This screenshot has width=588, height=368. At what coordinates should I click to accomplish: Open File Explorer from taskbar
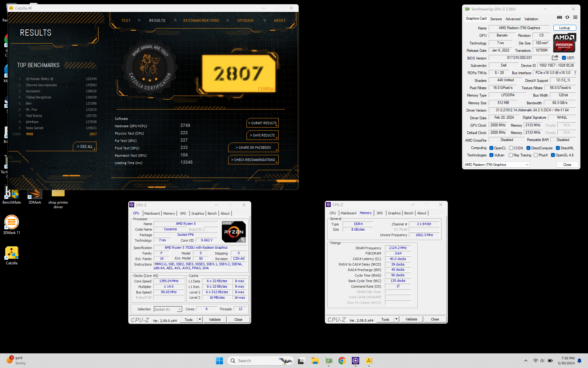tap(315, 361)
